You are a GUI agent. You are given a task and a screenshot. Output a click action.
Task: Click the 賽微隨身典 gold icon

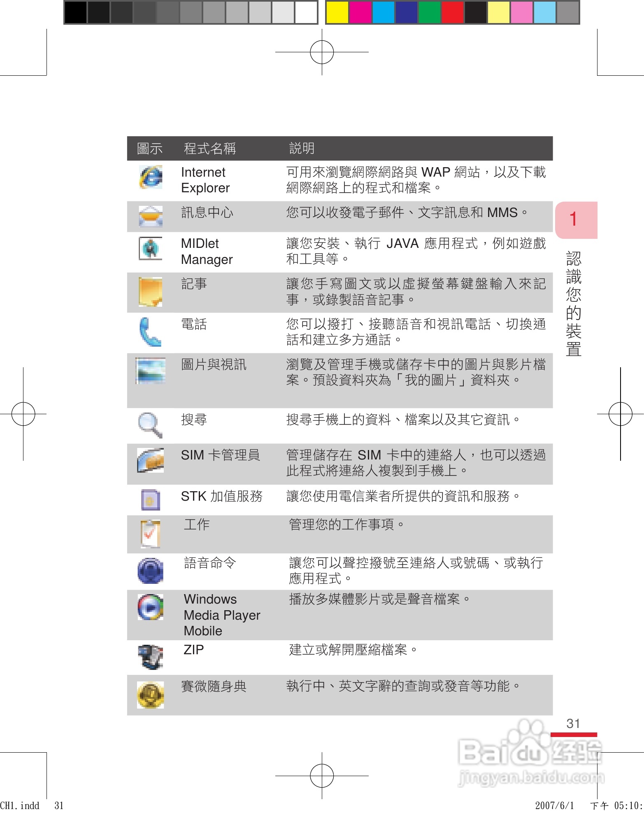151,695
